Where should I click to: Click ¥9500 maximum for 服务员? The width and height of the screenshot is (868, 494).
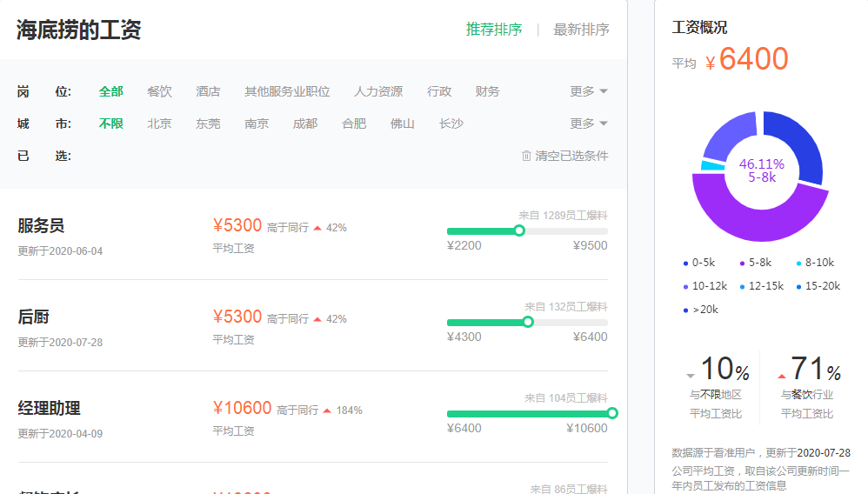pos(590,246)
